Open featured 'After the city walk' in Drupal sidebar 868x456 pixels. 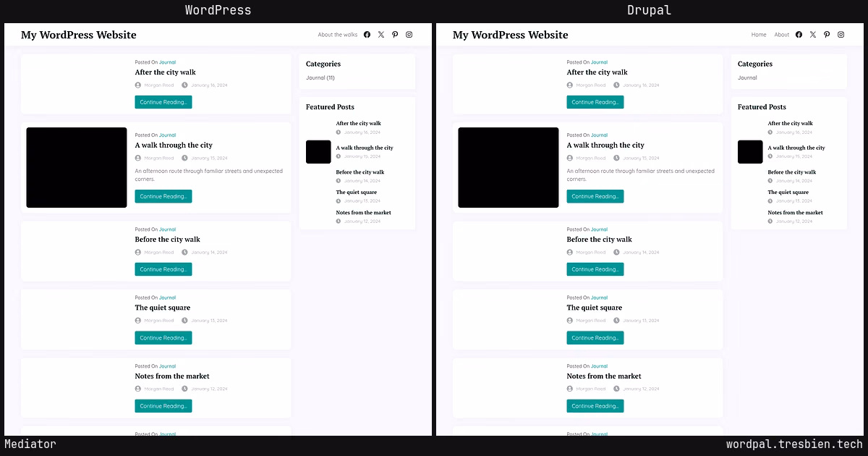(791, 124)
